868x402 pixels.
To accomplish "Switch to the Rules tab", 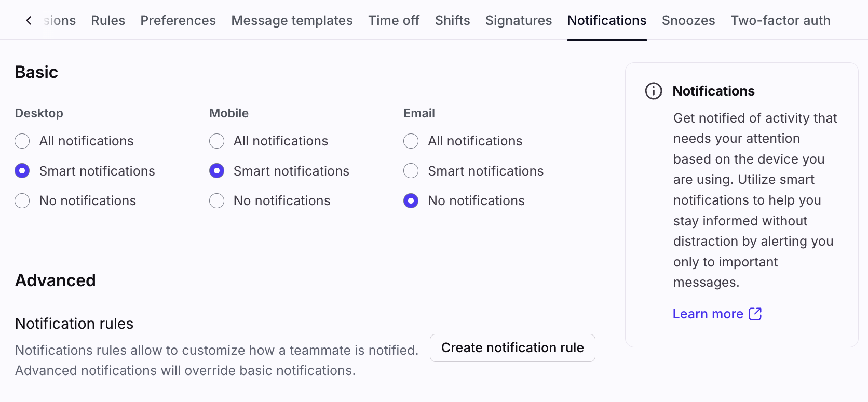I will 108,20.
